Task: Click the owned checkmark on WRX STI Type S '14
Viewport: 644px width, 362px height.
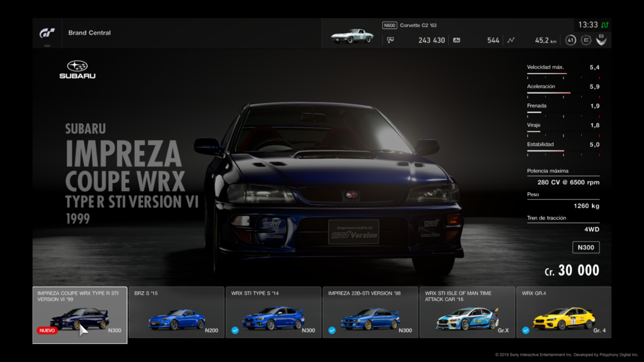Action: pyautogui.click(x=235, y=331)
